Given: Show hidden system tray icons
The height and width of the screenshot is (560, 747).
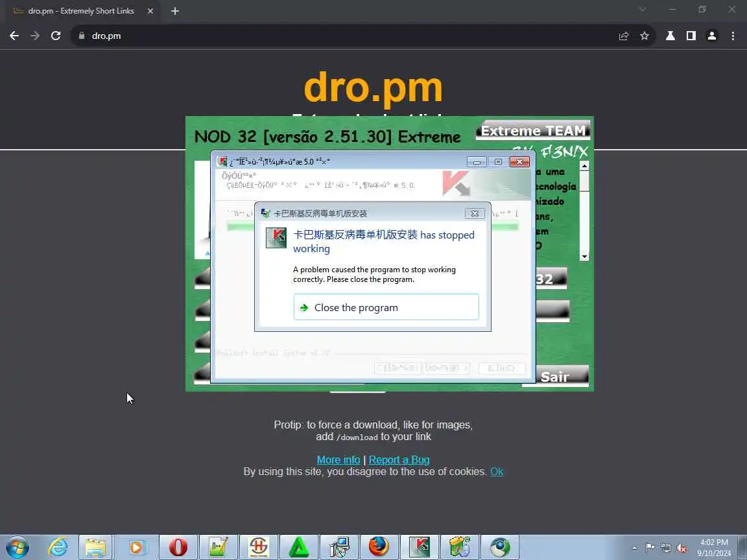Looking at the screenshot, I should click(635, 548).
